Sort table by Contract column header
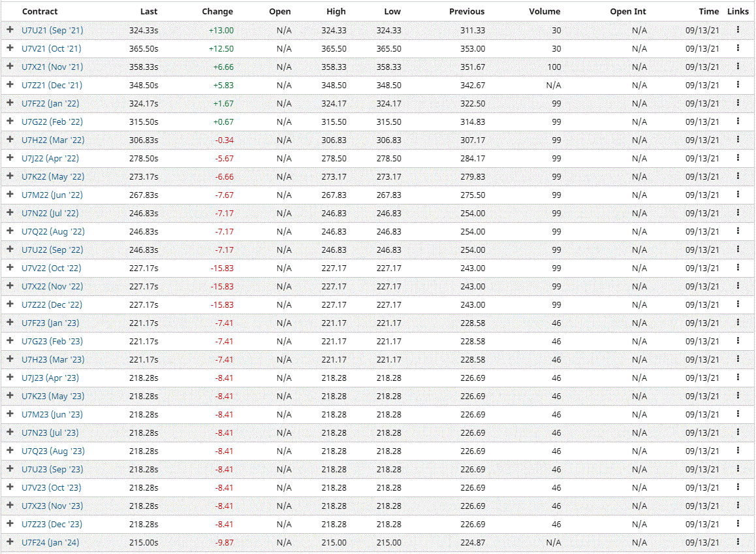This screenshot has height=554, width=756. [x=40, y=11]
